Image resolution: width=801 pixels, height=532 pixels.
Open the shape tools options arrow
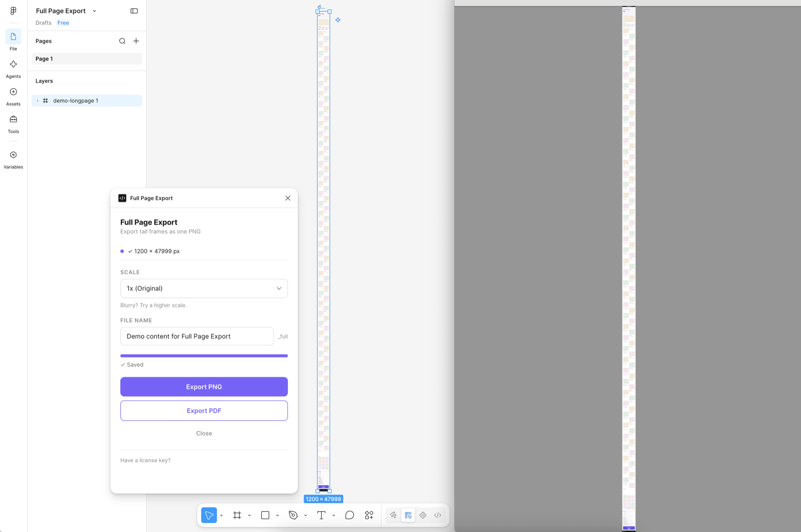click(277, 516)
